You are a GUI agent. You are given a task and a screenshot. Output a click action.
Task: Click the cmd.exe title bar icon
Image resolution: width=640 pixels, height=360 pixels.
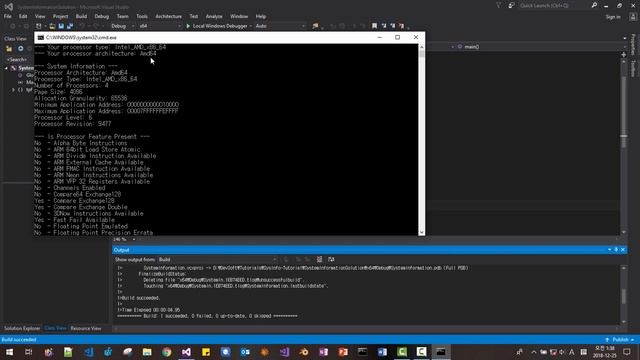click(40, 38)
